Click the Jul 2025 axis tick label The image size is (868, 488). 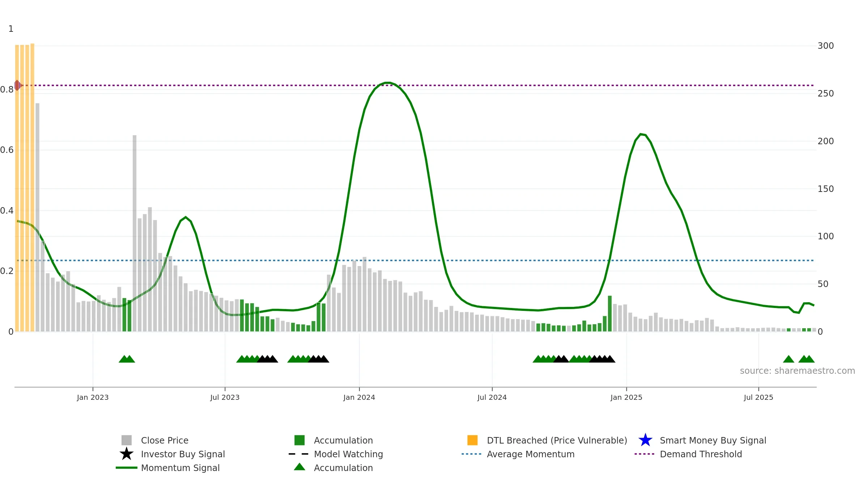click(x=758, y=398)
